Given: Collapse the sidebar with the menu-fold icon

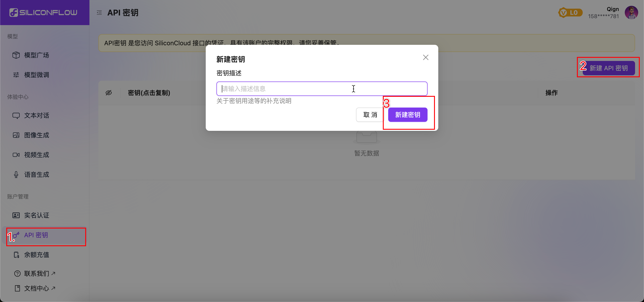Looking at the screenshot, I should point(99,13).
